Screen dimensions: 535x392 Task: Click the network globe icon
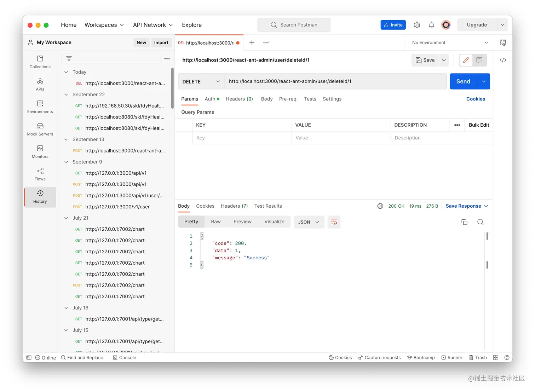pos(380,206)
